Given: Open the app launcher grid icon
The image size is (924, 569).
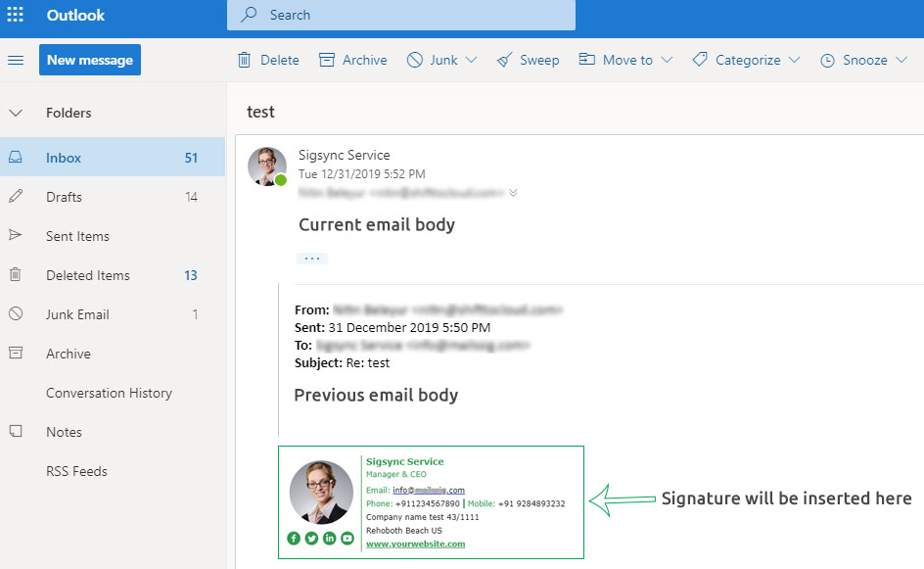Looking at the screenshot, I should point(16,15).
